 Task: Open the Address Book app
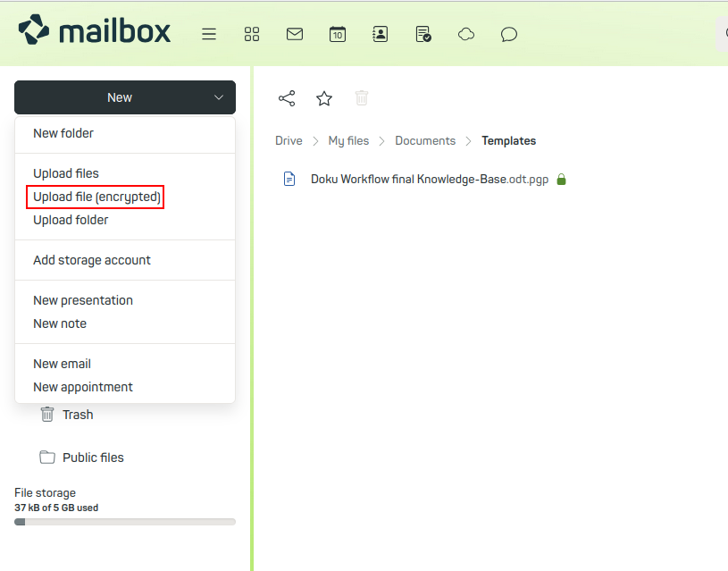click(x=380, y=34)
